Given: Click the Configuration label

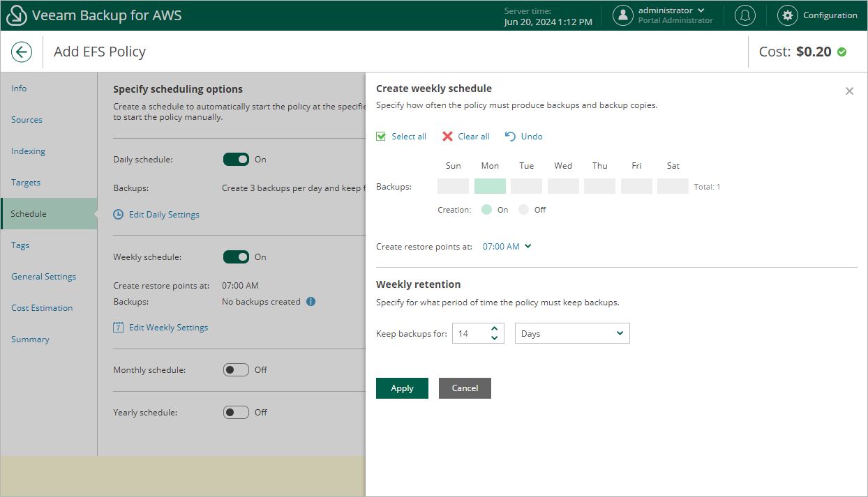Looking at the screenshot, I should click(x=830, y=15).
